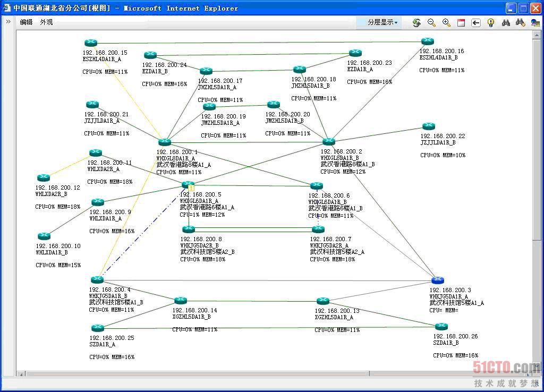This screenshot has height=392, width=544.
Task: Select router icon for 192.168.200.22 JZJJLDA1R_B
Action: click(x=429, y=126)
